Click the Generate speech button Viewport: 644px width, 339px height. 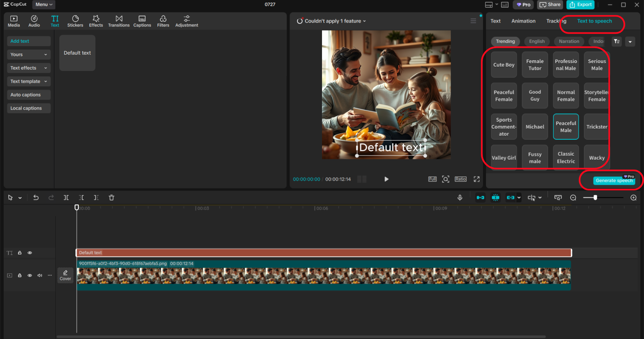point(614,180)
